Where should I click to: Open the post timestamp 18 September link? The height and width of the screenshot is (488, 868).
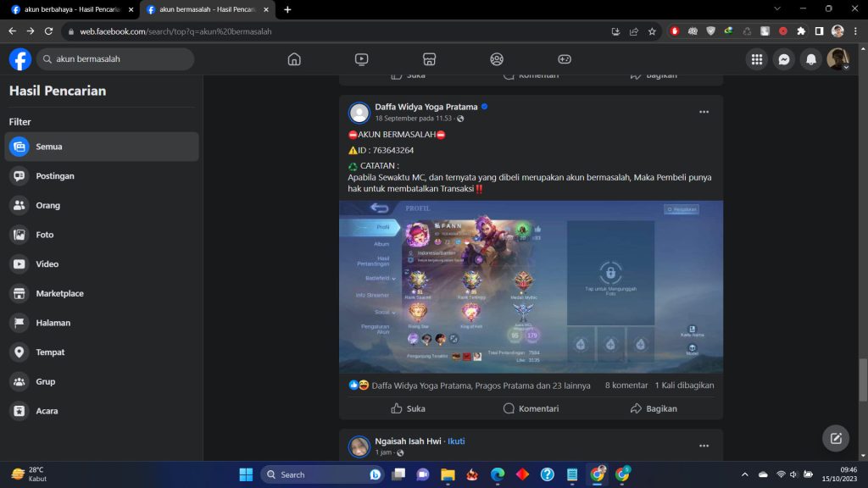[x=413, y=119]
